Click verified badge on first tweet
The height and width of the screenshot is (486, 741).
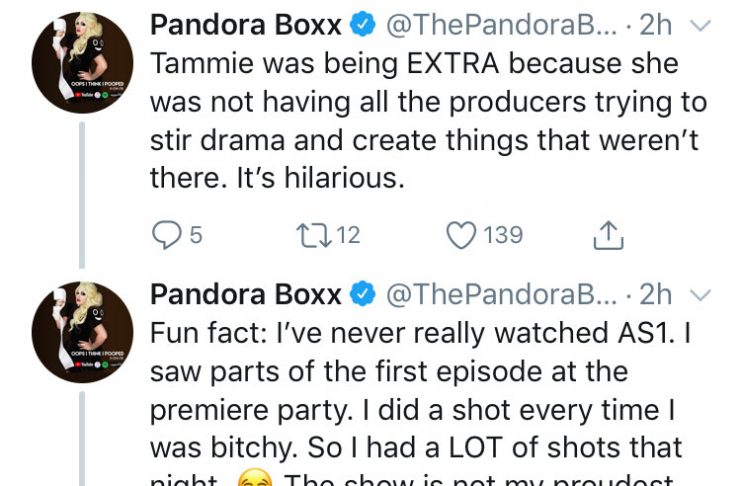pos(362,25)
